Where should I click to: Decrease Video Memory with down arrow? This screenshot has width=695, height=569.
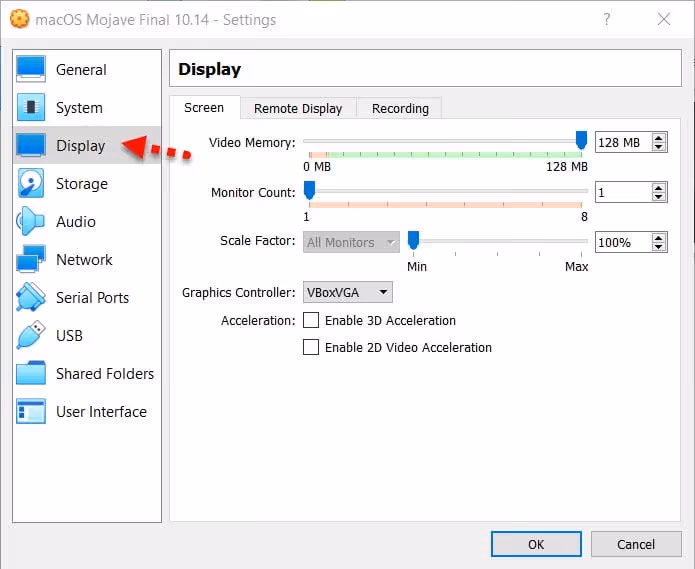(x=659, y=147)
